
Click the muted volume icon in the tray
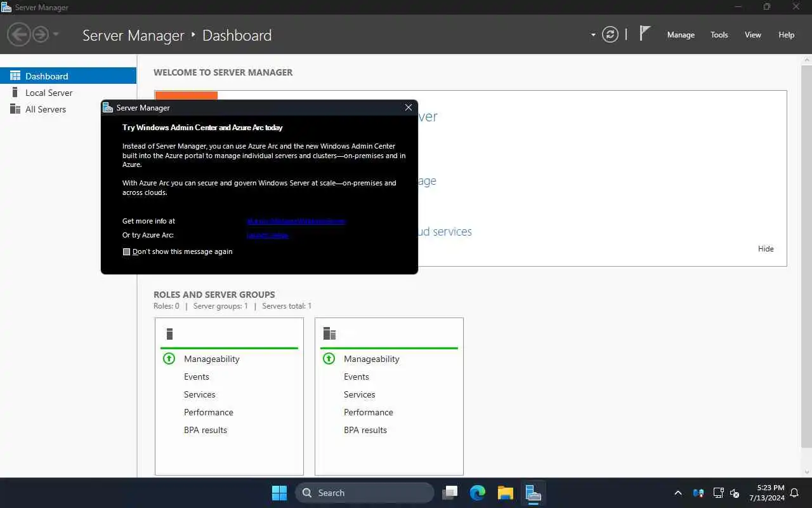click(735, 493)
